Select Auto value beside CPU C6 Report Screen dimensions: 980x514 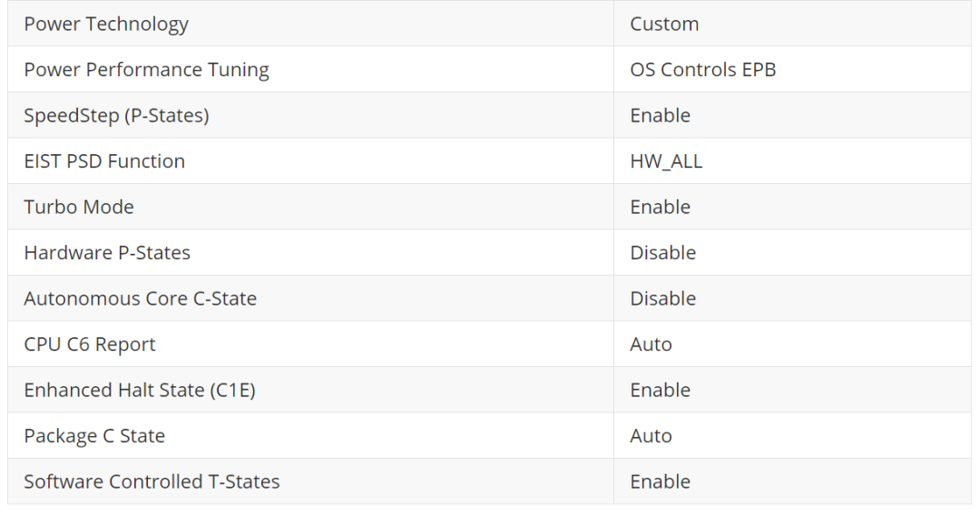point(651,344)
